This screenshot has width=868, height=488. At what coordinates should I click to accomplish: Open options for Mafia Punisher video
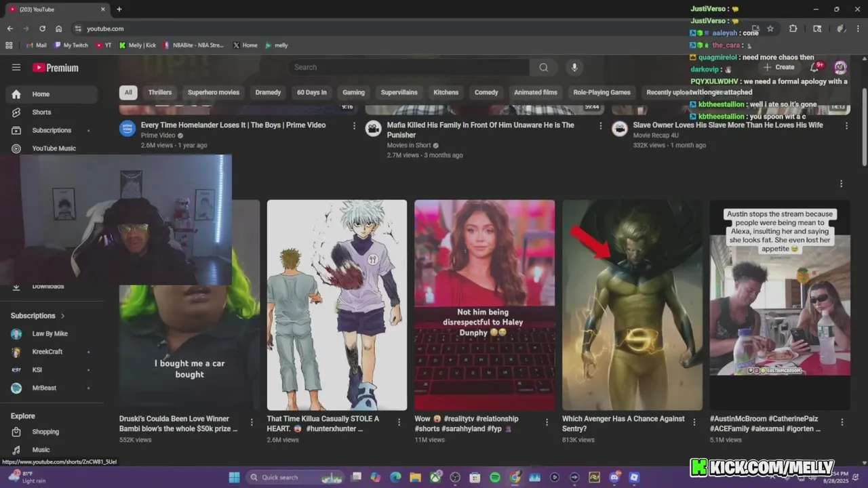click(600, 125)
